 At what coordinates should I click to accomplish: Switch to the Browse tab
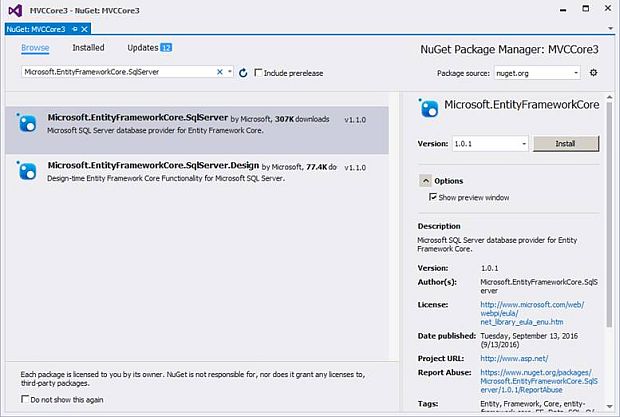coord(35,48)
